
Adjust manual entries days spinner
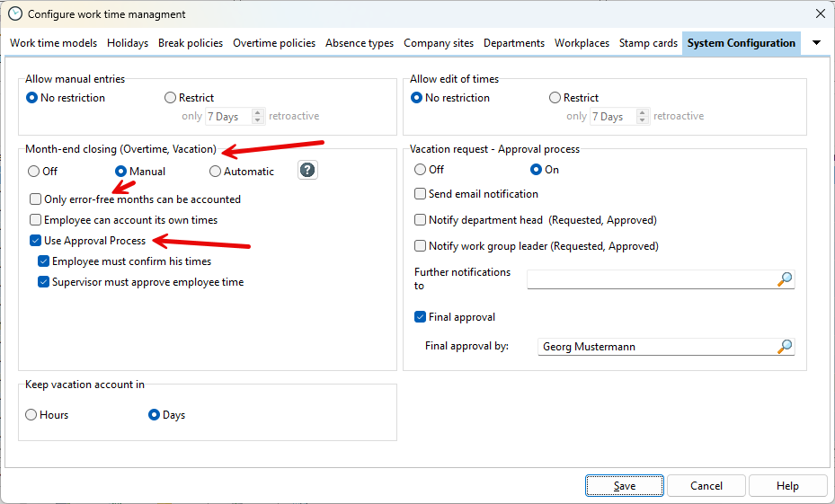[x=258, y=117]
